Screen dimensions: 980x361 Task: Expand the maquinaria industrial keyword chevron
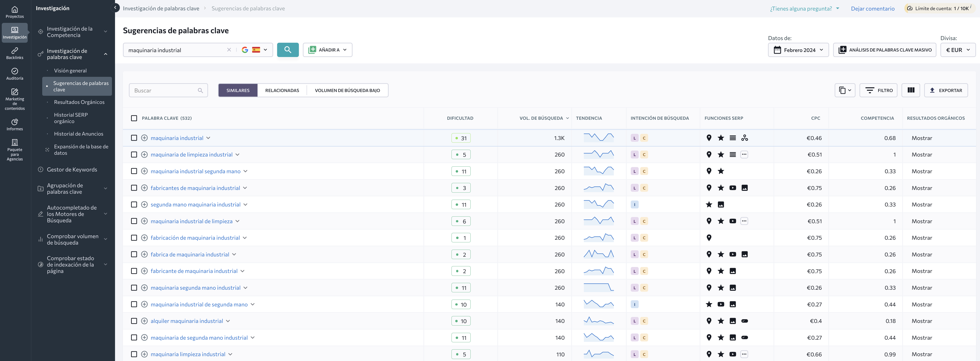[x=208, y=138]
